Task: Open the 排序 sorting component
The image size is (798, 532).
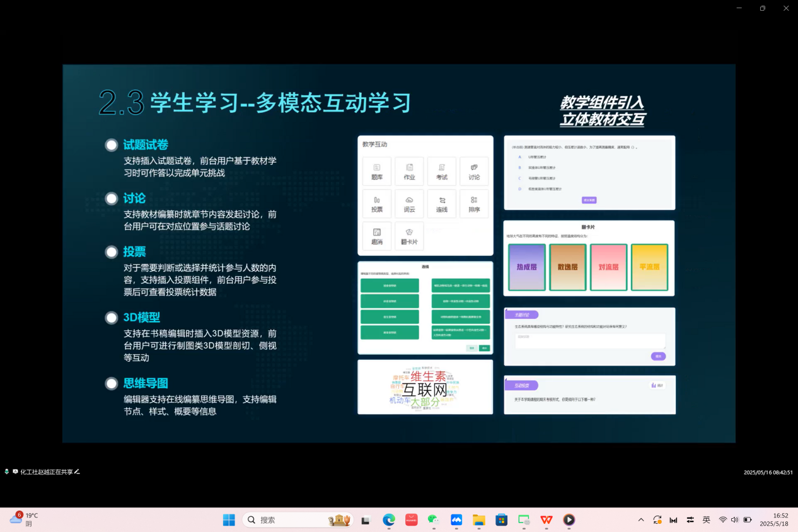Action: [474, 204]
